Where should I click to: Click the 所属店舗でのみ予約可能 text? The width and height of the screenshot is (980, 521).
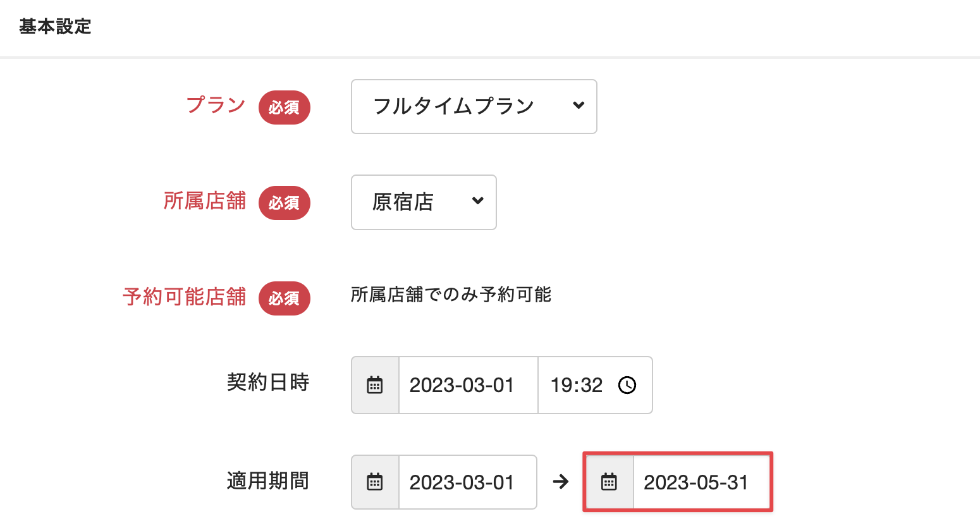[451, 295]
